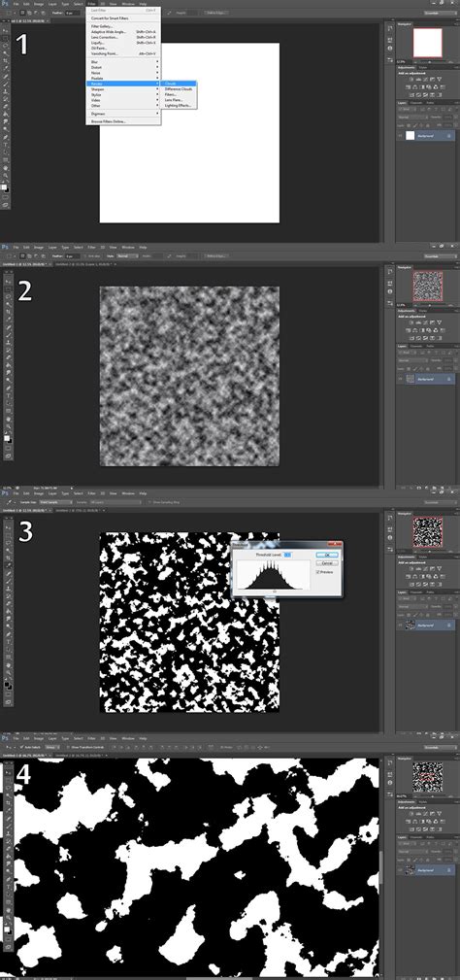
Task: Switch to Styles tab in the third screenshot
Action: (422, 557)
